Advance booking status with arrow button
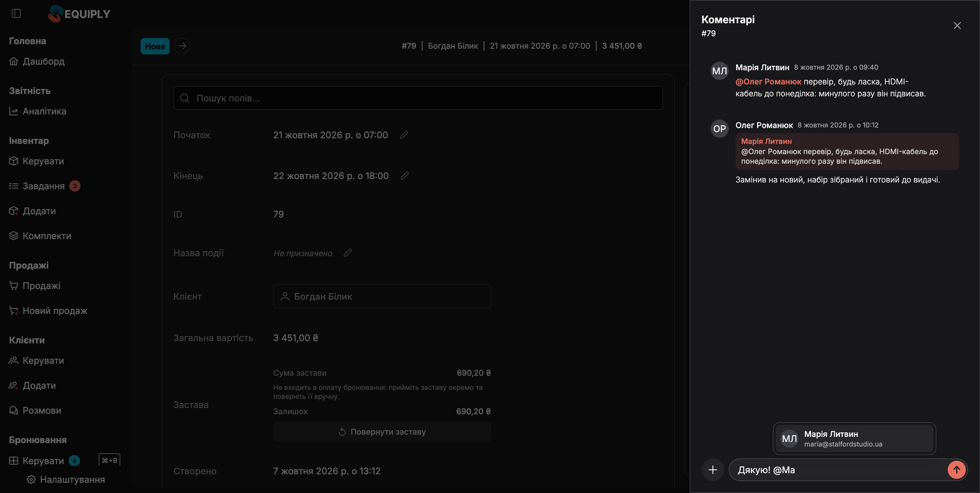The width and height of the screenshot is (980, 493). tap(182, 46)
